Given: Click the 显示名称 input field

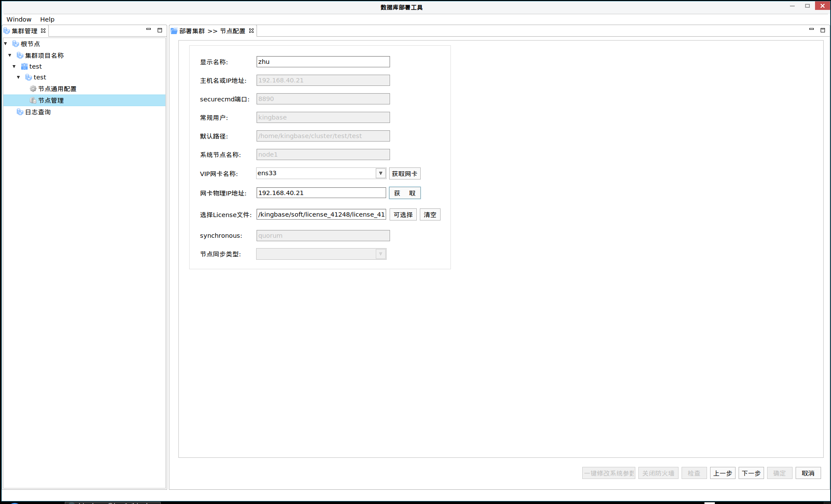Looking at the screenshot, I should (323, 62).
